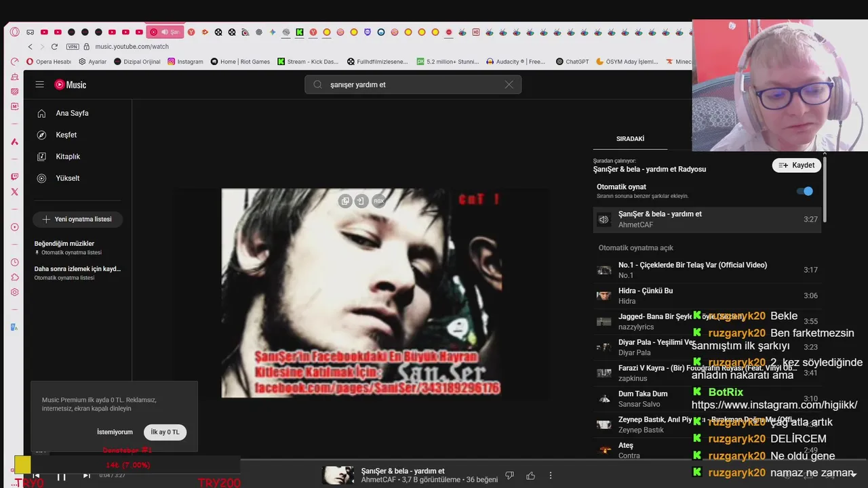Open Stream - Kick Dashboard bookmark
This screenshot has width=868, height=488.
[308, 62]
